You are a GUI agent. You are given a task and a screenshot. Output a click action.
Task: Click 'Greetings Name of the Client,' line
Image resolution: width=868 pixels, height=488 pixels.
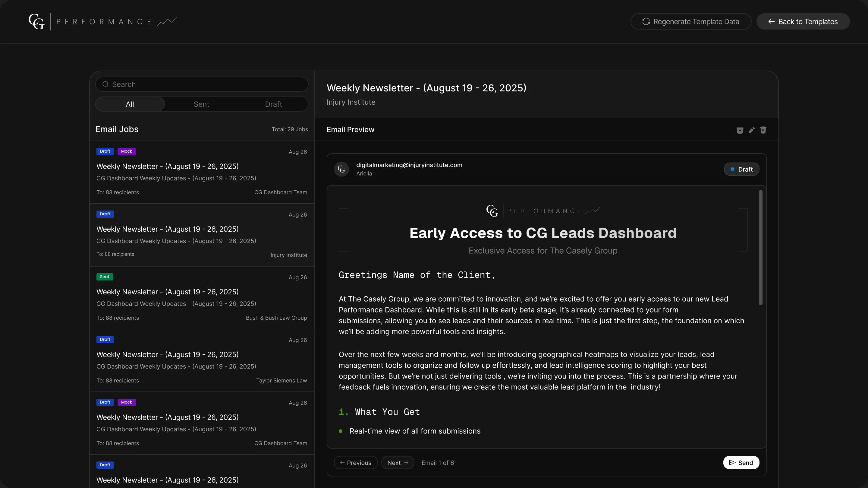(x=417, y=275)
